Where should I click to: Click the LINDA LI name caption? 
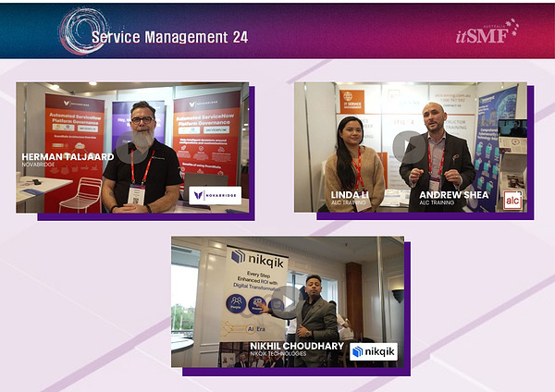coord(350,194)
